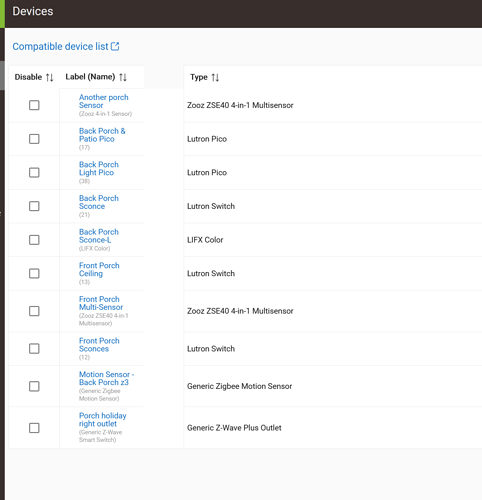
Task: Open Porch holiday right outlet device
Action: [x=103, y=420]
